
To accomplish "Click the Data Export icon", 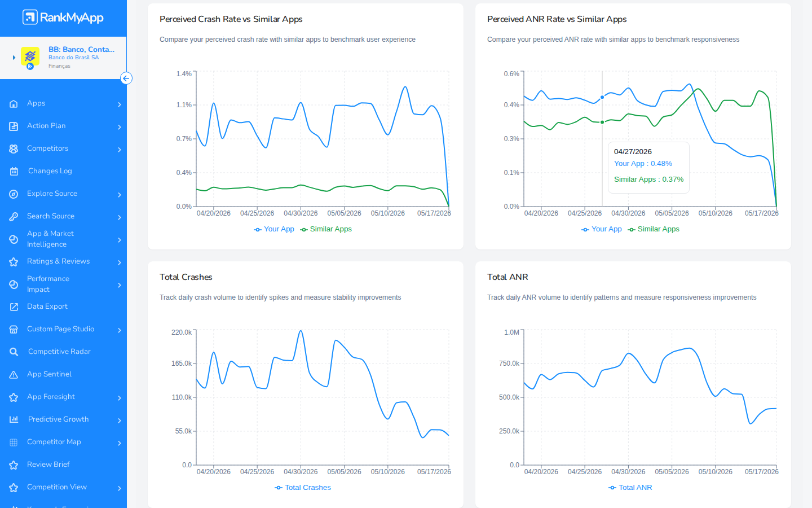I will 14,306.
